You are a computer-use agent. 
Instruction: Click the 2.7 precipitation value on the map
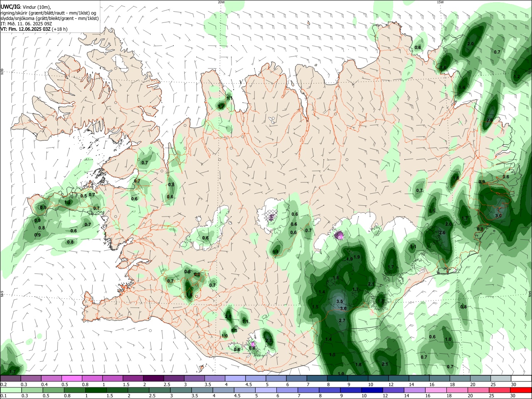[x=342, y=321]
